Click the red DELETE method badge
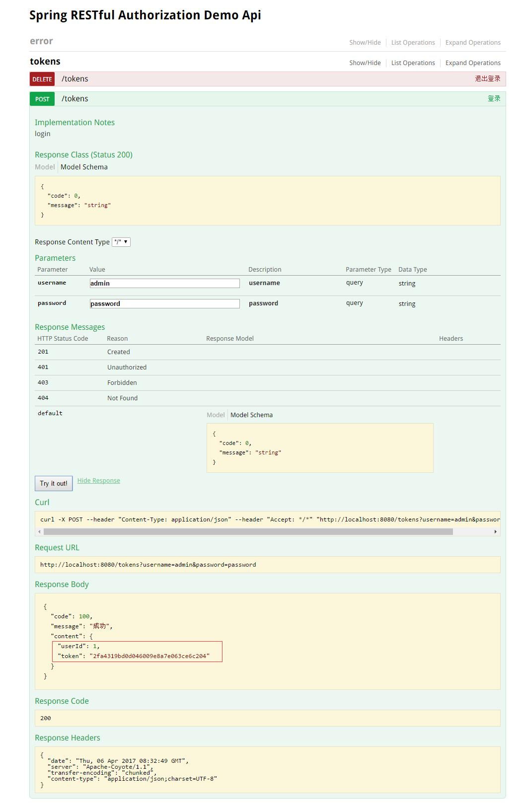The width and height of the screenshot is (522, 812). pyautogui.click(x=42, y=79)
